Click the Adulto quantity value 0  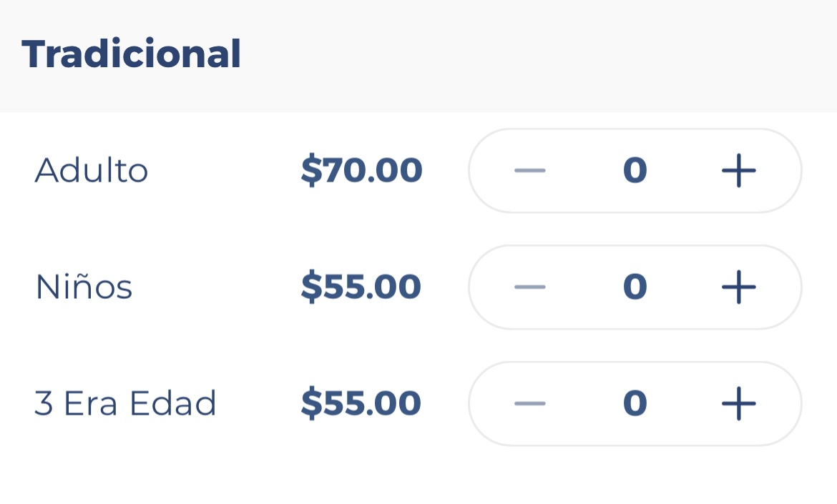(635, 171)
